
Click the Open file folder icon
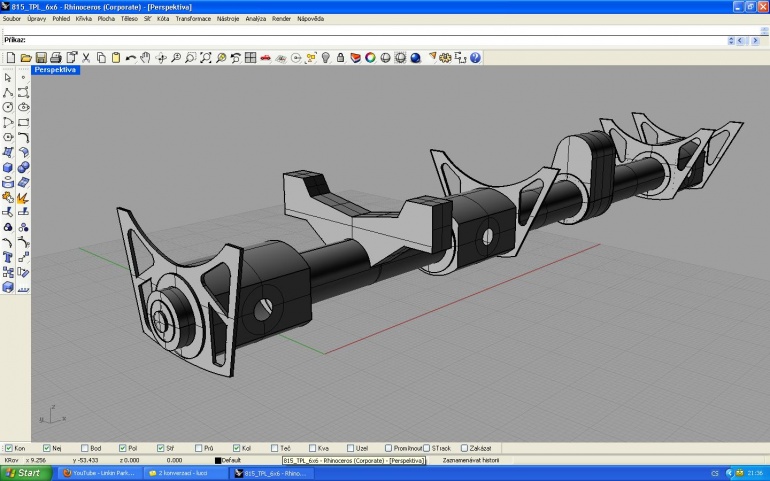[26, 58]
